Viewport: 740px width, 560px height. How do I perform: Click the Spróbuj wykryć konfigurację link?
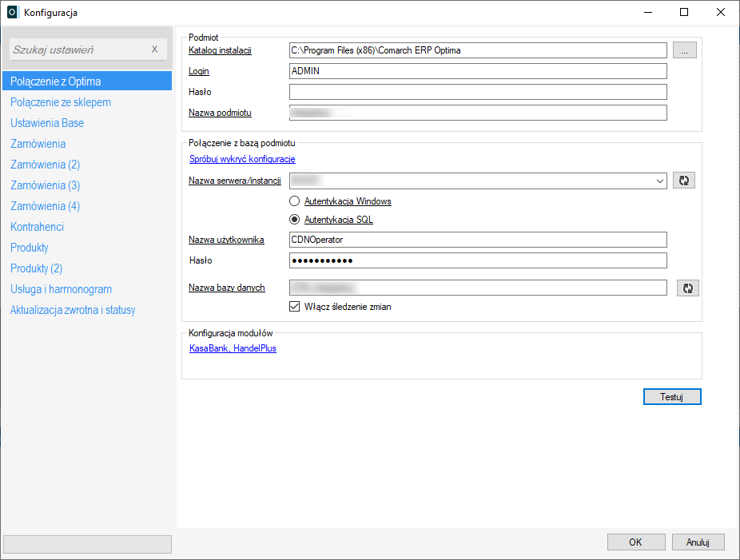point(242,159)
